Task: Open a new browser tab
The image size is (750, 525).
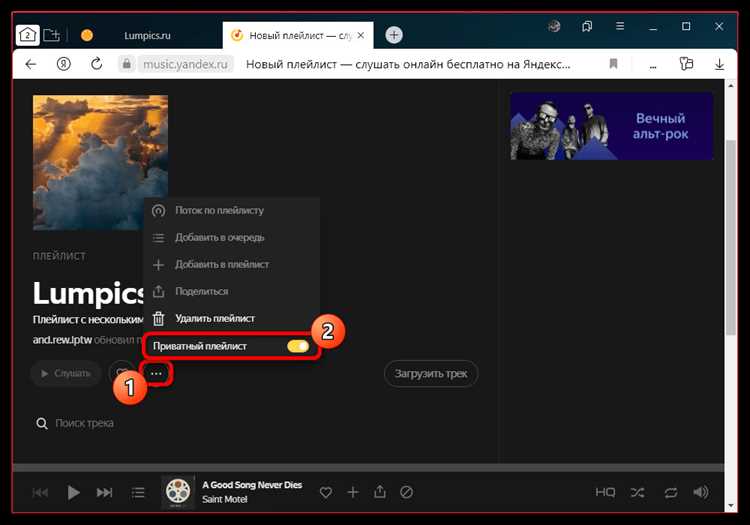Action: pyautogui.click(x=394, y=35)
